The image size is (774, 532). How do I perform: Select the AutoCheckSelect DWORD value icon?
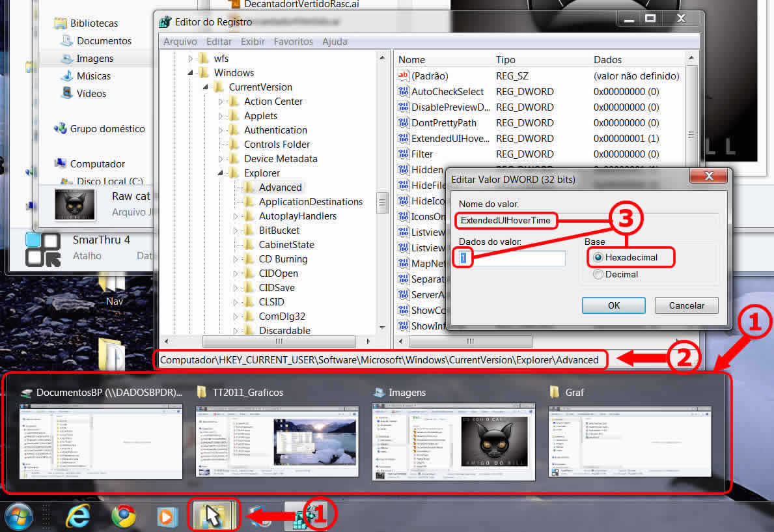coord(404,91)
